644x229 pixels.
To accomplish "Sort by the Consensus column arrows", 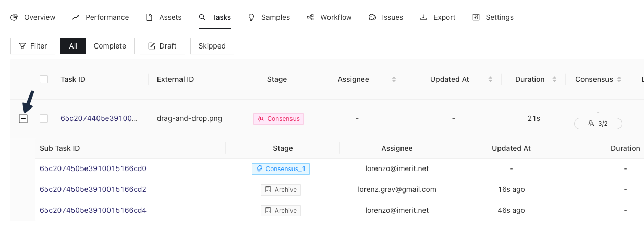I will [619, 80].
